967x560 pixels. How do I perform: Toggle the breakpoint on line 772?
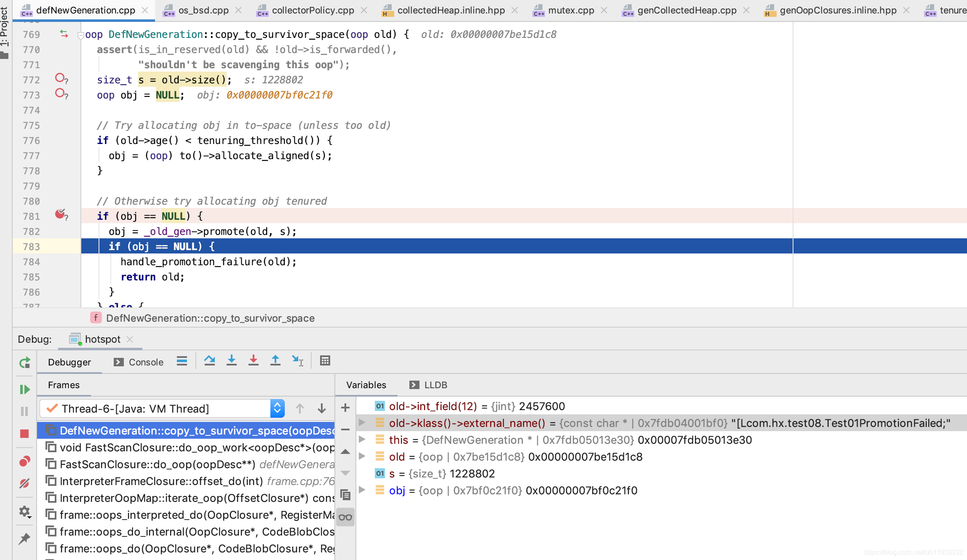coord(60,78)
